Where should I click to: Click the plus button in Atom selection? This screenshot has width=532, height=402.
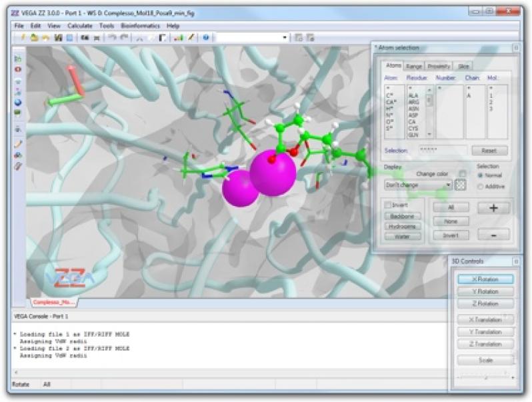tap(493, 208)
